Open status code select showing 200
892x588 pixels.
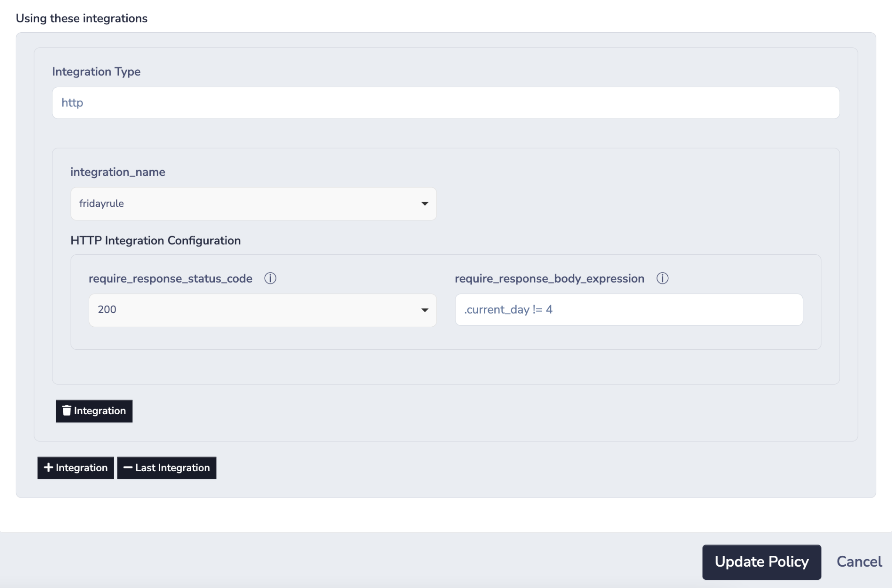pos(261,310)
